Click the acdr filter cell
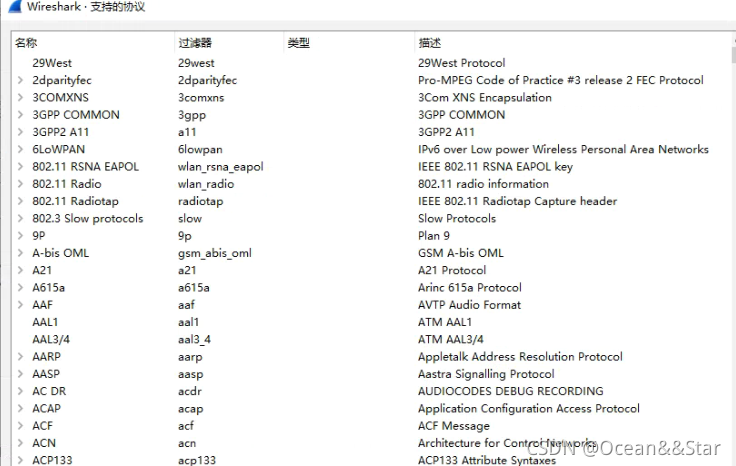Viewport: 736px width, 466px height. click(x=190, y=391)
